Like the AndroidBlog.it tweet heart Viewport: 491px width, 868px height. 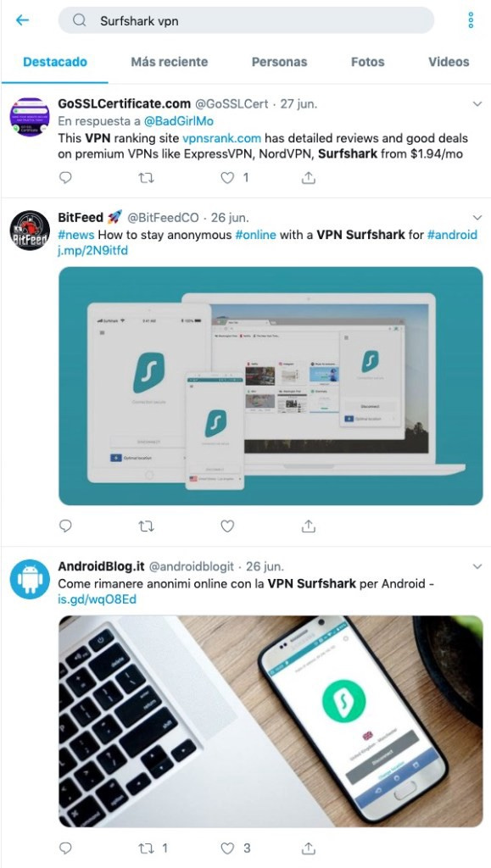(227, 848)
